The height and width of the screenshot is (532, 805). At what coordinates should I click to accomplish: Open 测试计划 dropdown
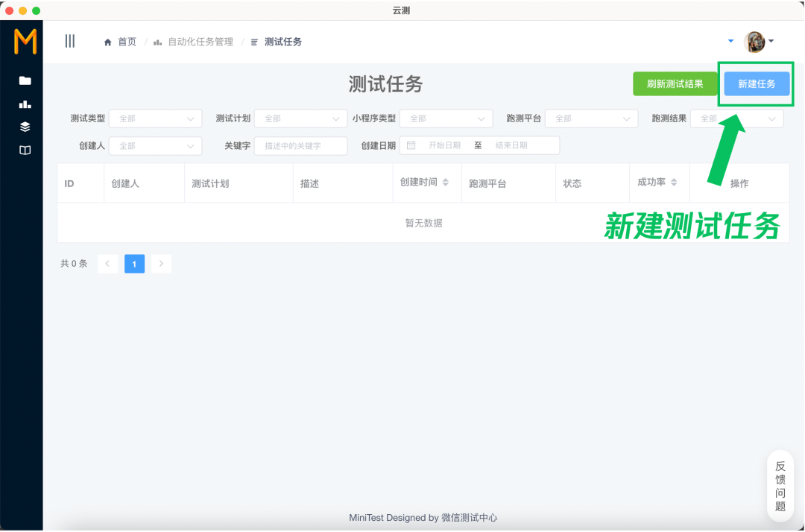301,118
